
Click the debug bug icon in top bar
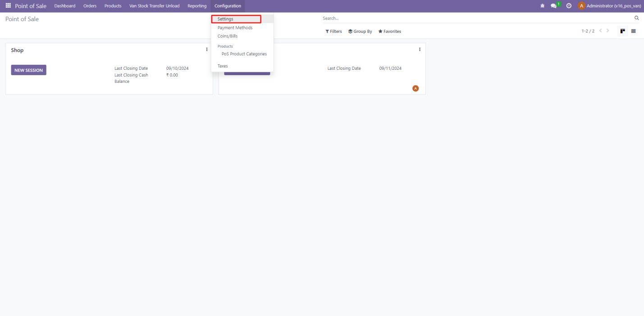(542, 6)
